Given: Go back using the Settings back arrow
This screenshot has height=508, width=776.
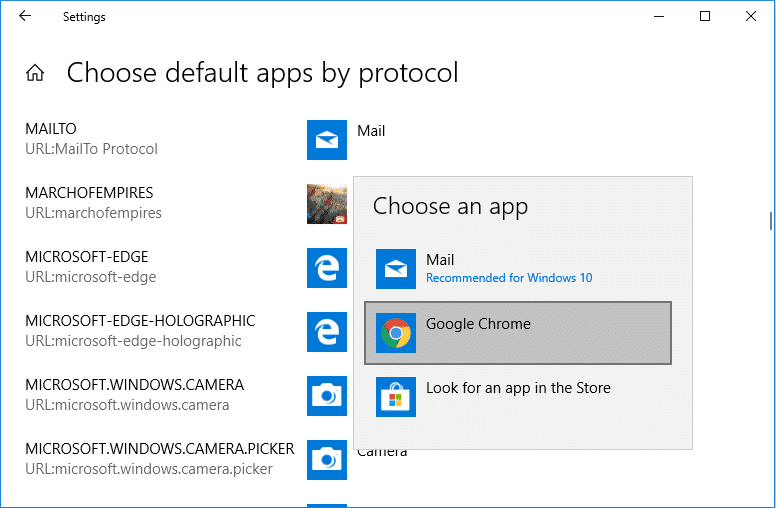Looking at the screenshot, I should tap(25, 16).
